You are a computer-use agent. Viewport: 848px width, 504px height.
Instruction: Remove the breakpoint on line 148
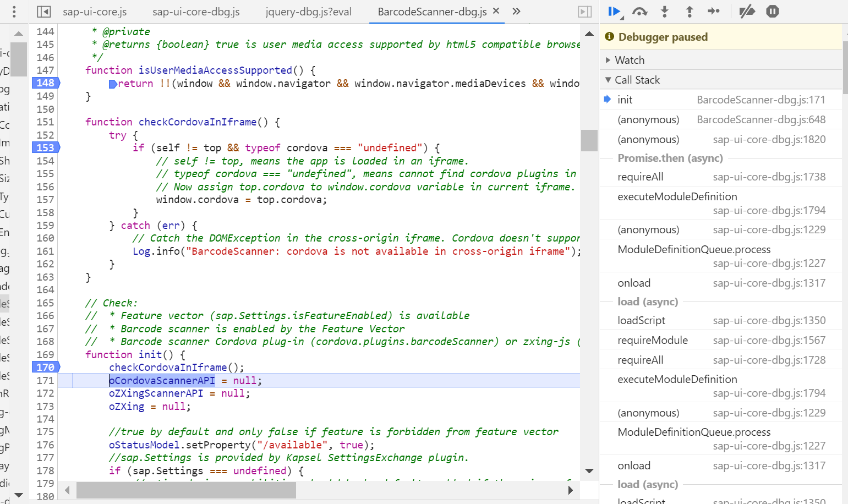[x=46, y=83]
